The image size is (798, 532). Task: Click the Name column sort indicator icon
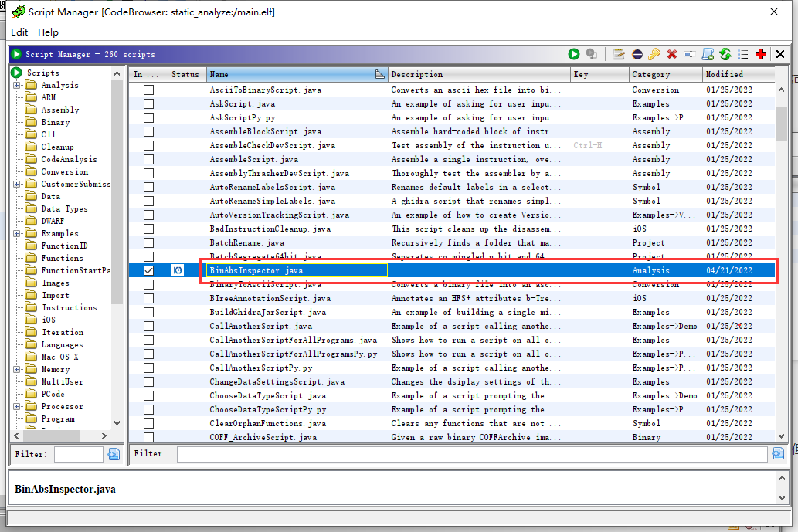(x=379, y=74)
